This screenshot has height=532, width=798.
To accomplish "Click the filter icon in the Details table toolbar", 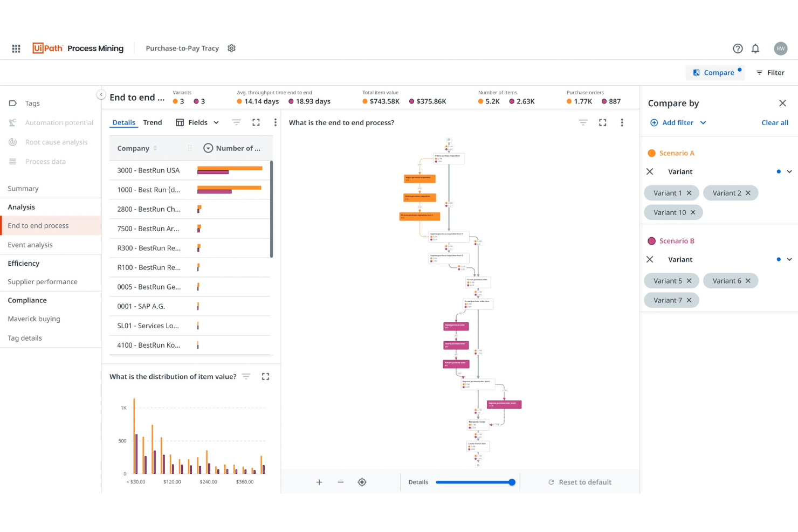I will [236, 122].
